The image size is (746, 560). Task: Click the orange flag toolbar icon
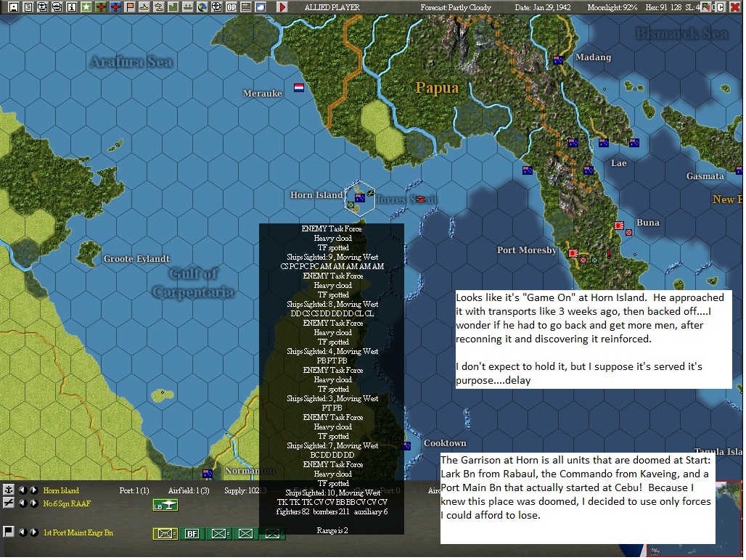pyautogui.click(x=129, y=7)
